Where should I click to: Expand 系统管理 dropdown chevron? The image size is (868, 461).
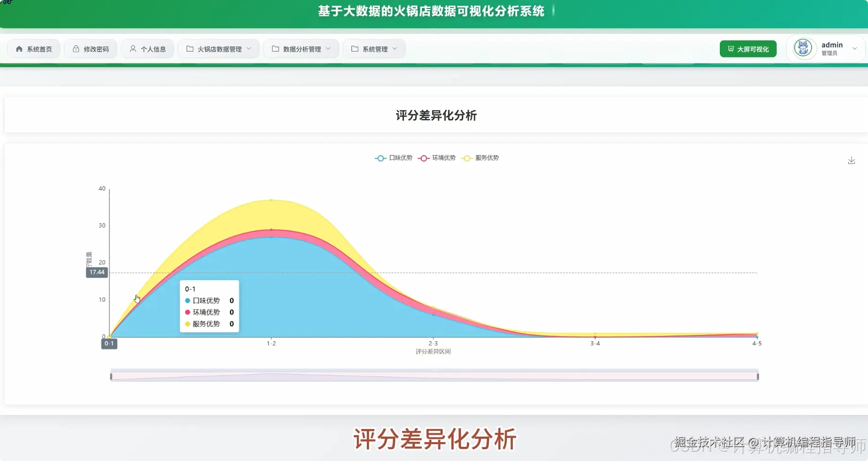click(395, 49)
